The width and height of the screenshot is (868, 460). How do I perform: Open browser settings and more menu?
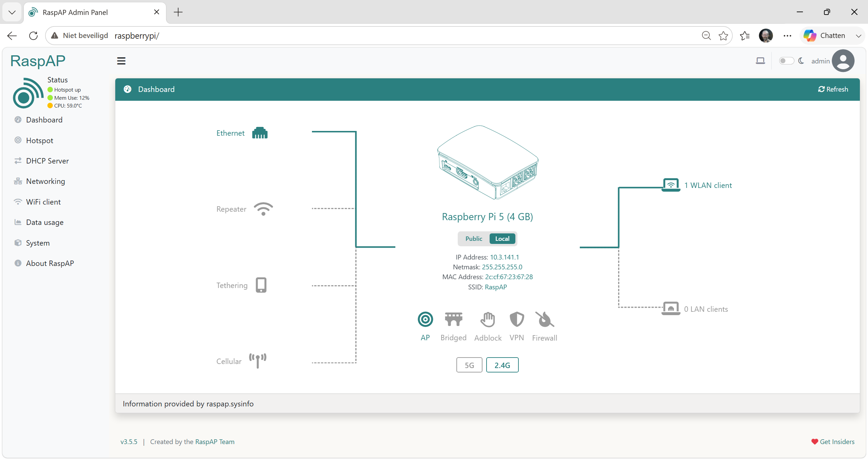787,36
